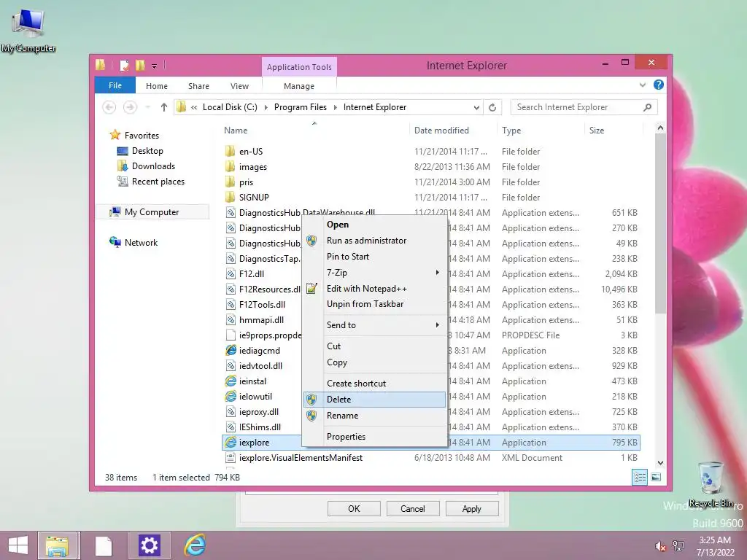Choose Edit with Notepad++
Screen dimensions: 747x560
tap(374, 289)
